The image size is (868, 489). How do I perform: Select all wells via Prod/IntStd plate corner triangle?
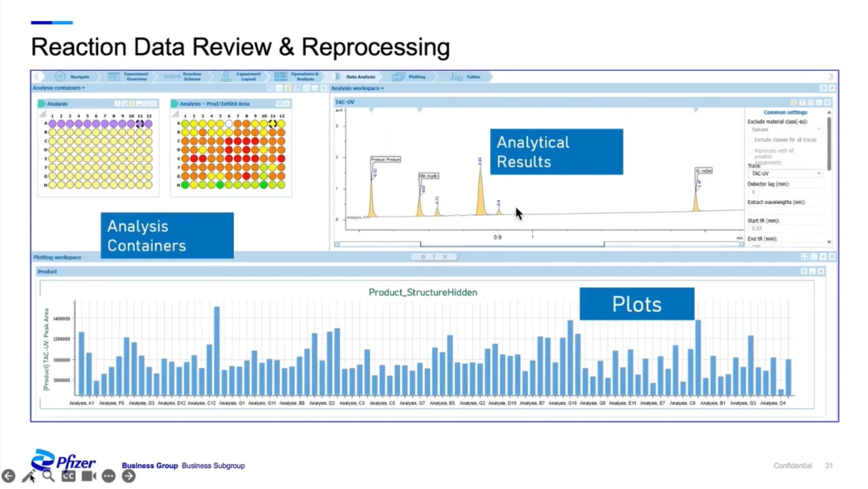(x=175, y=115)
